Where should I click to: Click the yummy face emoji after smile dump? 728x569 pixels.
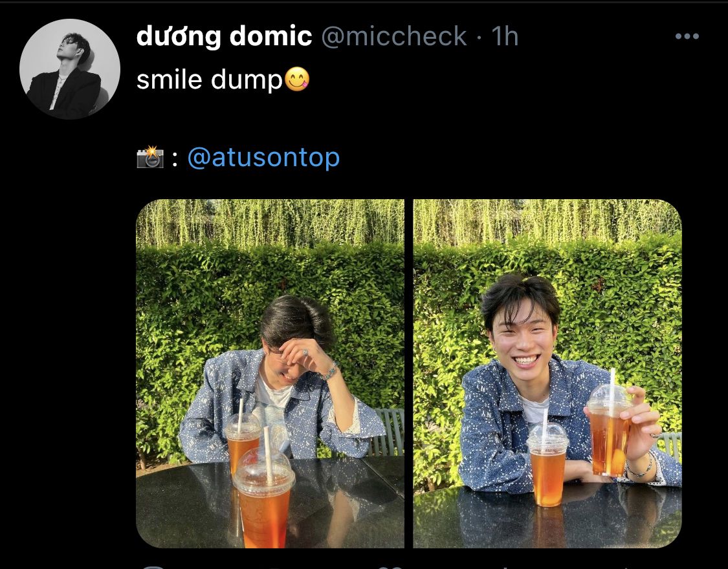pos(297,80)
